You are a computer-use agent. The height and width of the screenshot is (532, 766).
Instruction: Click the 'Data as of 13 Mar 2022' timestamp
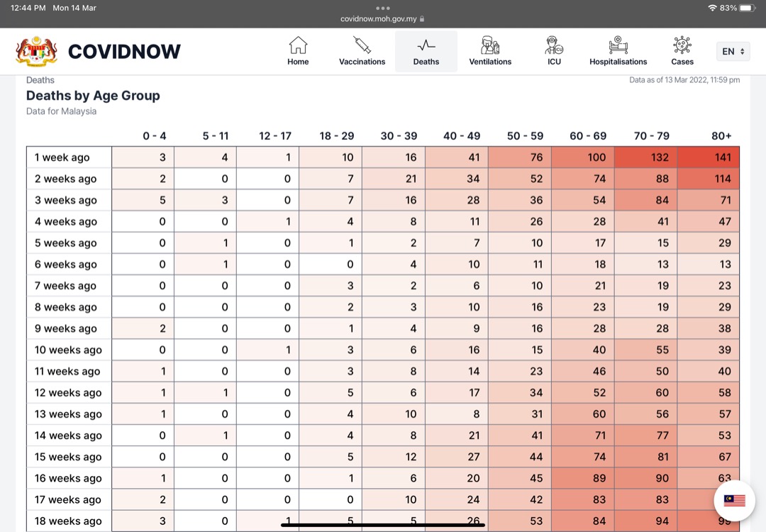[x=684, y=79]
